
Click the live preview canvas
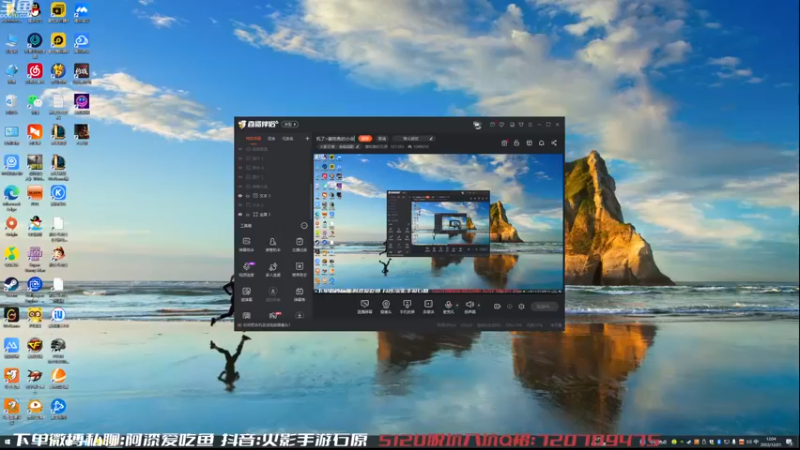pyautogui.click(x=438, y=223)
